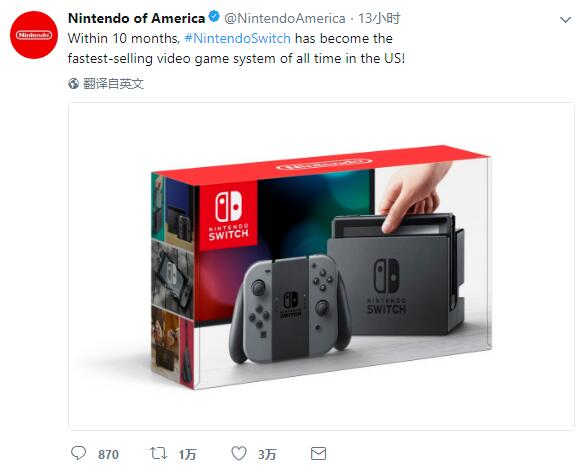Image resolution: width=585 pixels, height=470 pixels.
Task: Retweet using the retweet arrows icon
Action: 159,453
